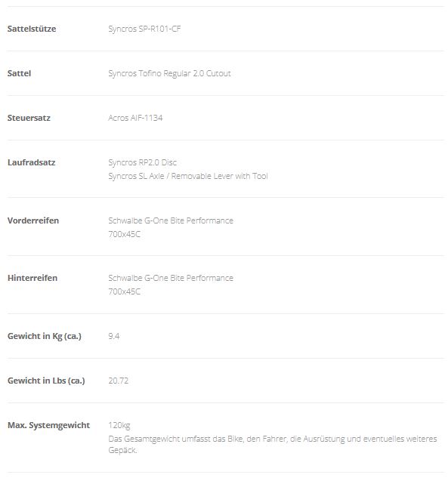
Task: Click the 700x45C size under Hinterreifen
Action: 124,291
